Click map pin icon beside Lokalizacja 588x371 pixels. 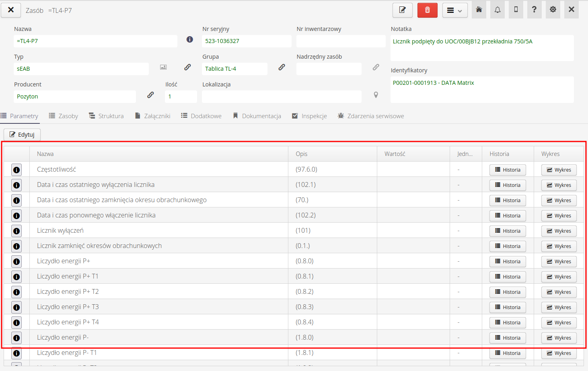coord(376,95)
